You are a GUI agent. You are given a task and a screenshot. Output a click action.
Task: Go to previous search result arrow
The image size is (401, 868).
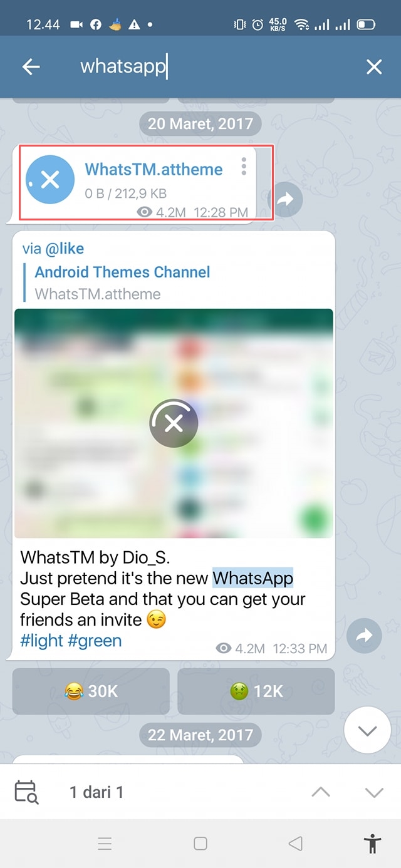(321, 792)
